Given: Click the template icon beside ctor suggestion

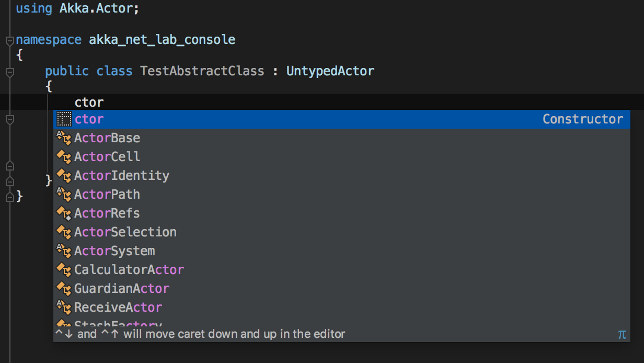Looking at the screenshot, I should pyautogui.click(x=64, y=119).
